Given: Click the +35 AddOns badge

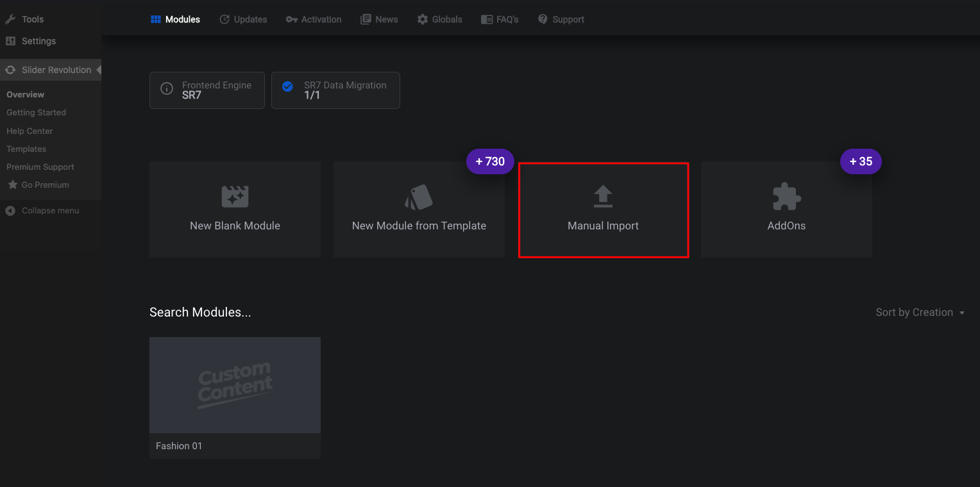Looking at the screenshot, I should (x=861, y=161).
